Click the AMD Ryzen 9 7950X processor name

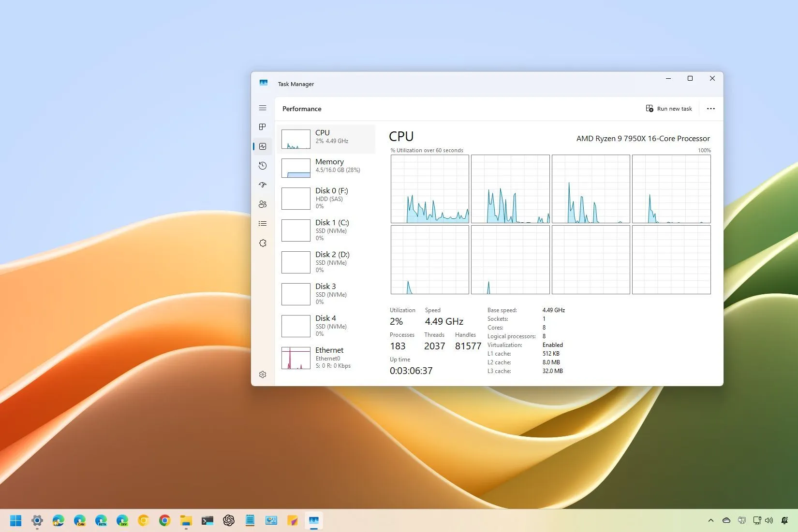click(643, 139)
